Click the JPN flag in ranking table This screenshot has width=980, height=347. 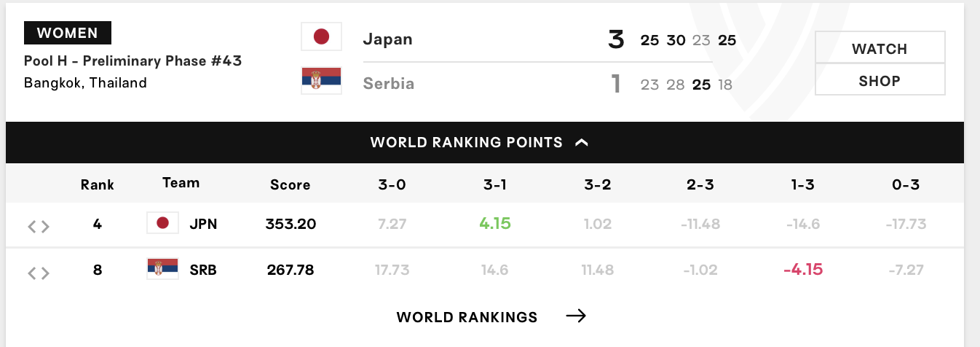162,223
